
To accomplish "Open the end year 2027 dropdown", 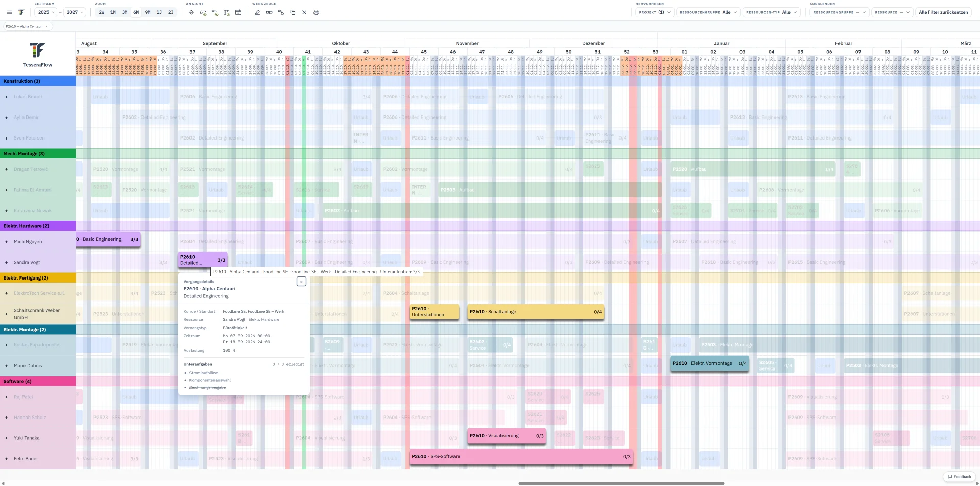I will click(x=75, y=12).
